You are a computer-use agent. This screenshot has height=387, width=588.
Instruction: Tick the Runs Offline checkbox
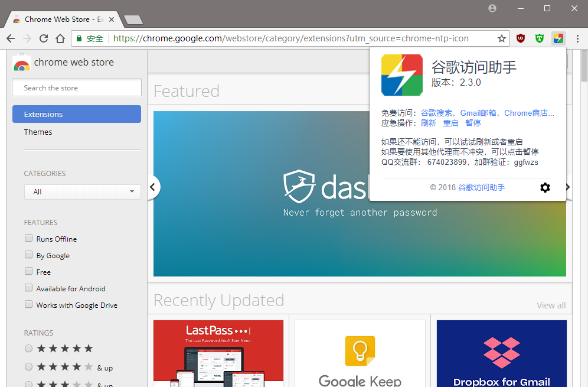tap(28, 238)
